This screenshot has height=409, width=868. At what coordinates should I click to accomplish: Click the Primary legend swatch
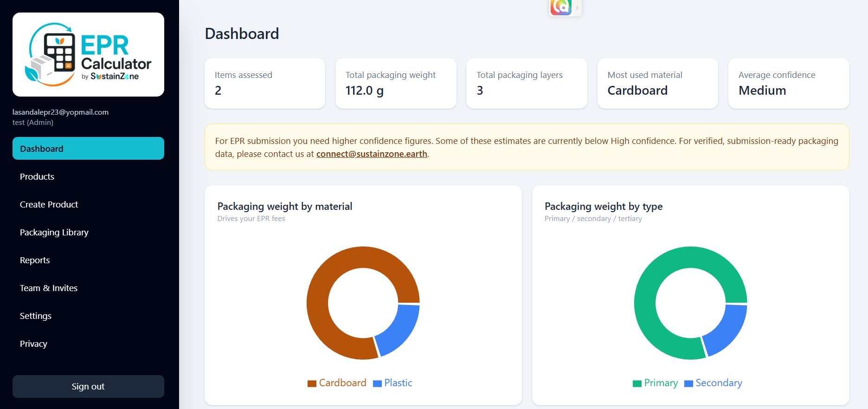click(x=637, y=383)
